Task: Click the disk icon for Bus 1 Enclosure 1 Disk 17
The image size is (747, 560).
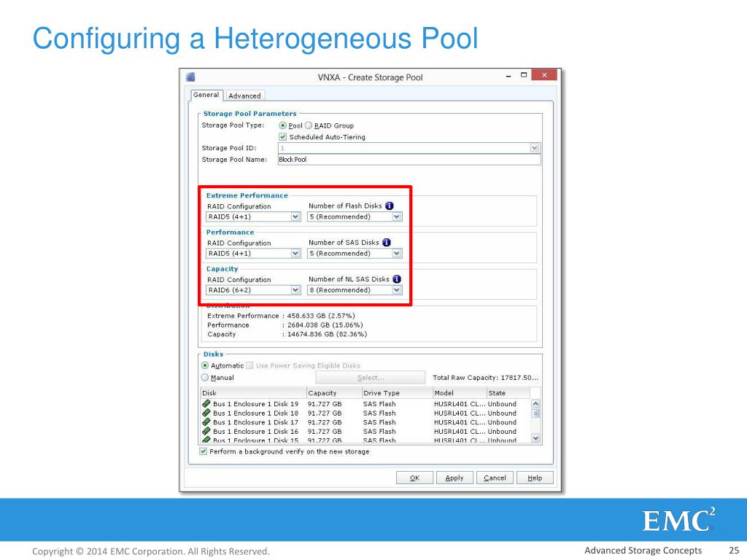Action: click(206, 422)
